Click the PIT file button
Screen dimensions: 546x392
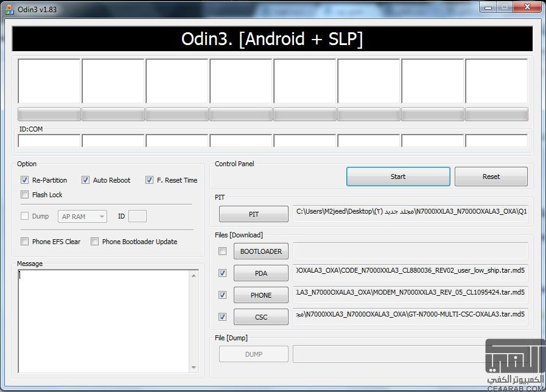point(253,214)
